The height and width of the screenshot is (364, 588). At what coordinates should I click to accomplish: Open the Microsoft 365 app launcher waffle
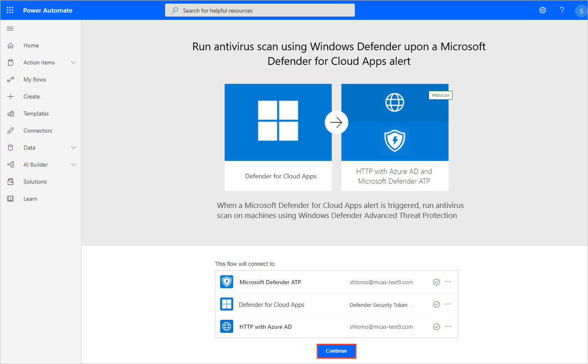coord(10,10)
